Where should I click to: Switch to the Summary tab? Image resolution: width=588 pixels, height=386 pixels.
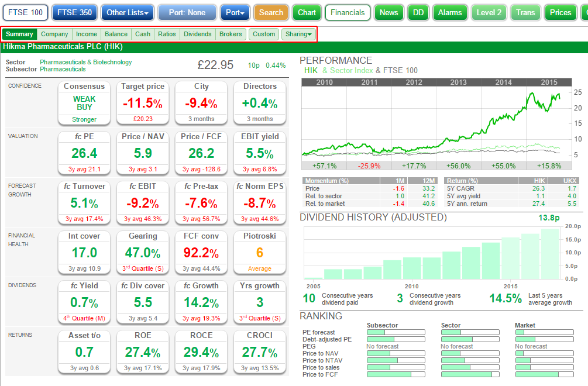point(19,34)
